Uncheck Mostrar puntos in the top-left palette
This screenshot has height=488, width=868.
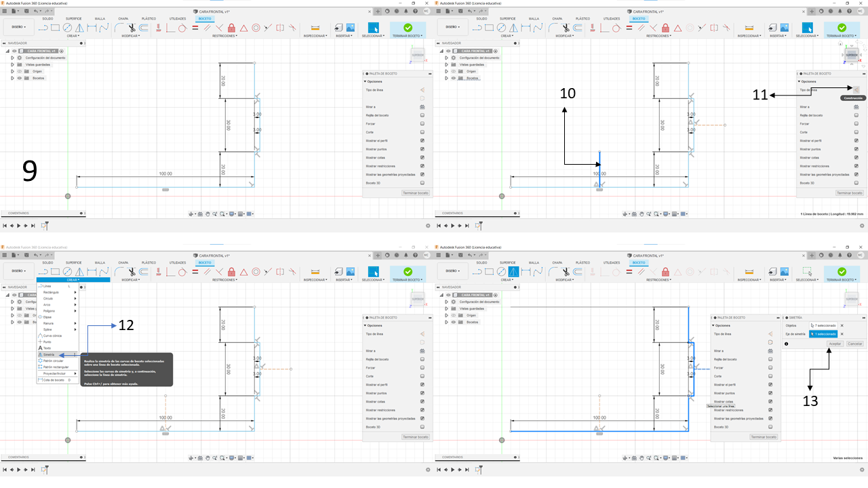pos(422,149)
